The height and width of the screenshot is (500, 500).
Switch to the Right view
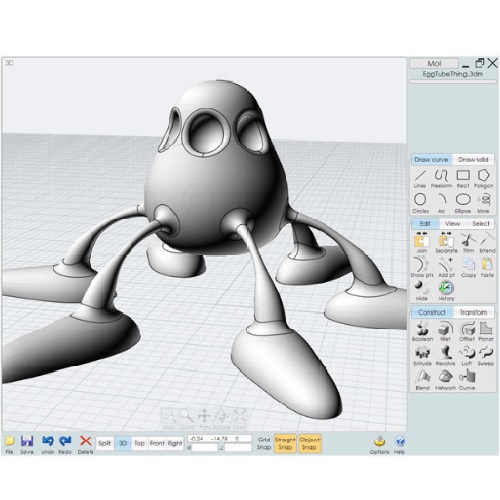(x=175, y=443)
